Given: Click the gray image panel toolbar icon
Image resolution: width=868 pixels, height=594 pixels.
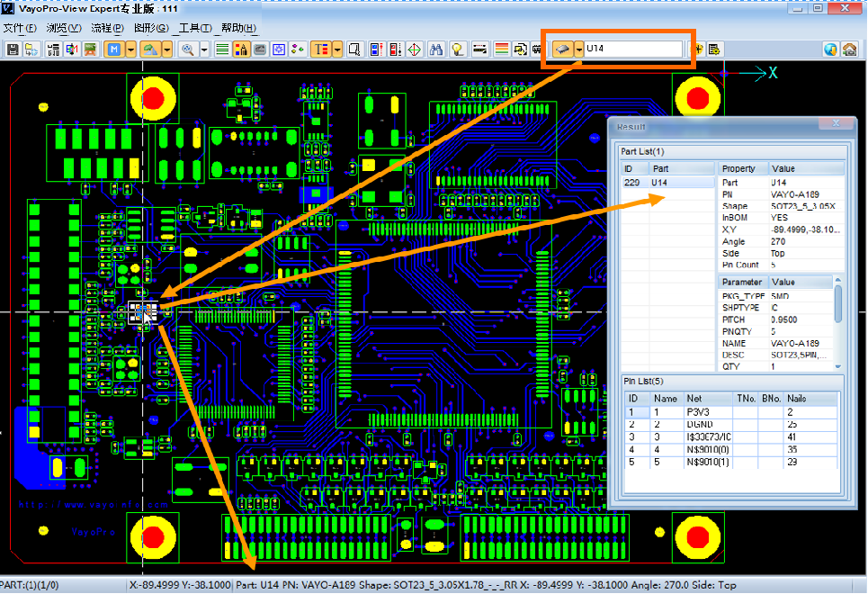Looking at the screenshot, I should [x=260, y=49].
